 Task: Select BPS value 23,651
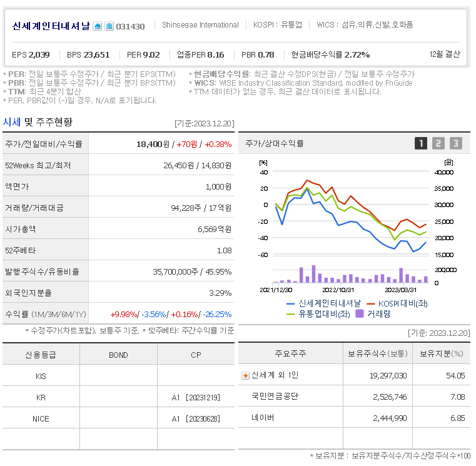tap(96, 55)
